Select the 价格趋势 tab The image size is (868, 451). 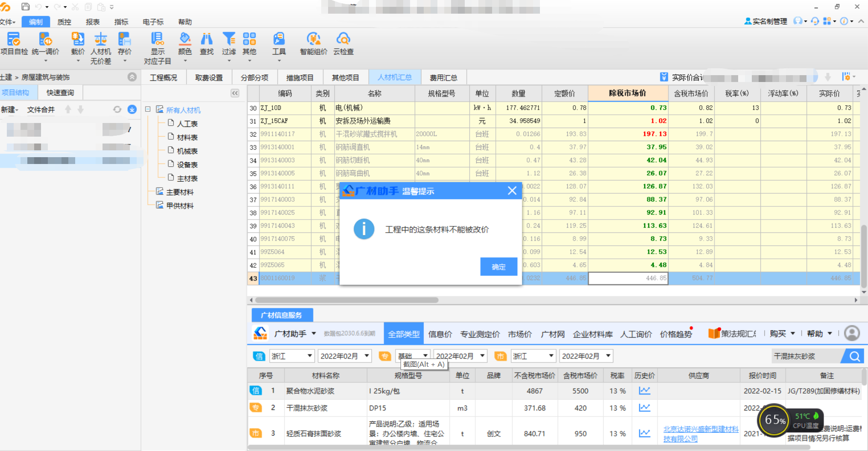coord(676,334)
